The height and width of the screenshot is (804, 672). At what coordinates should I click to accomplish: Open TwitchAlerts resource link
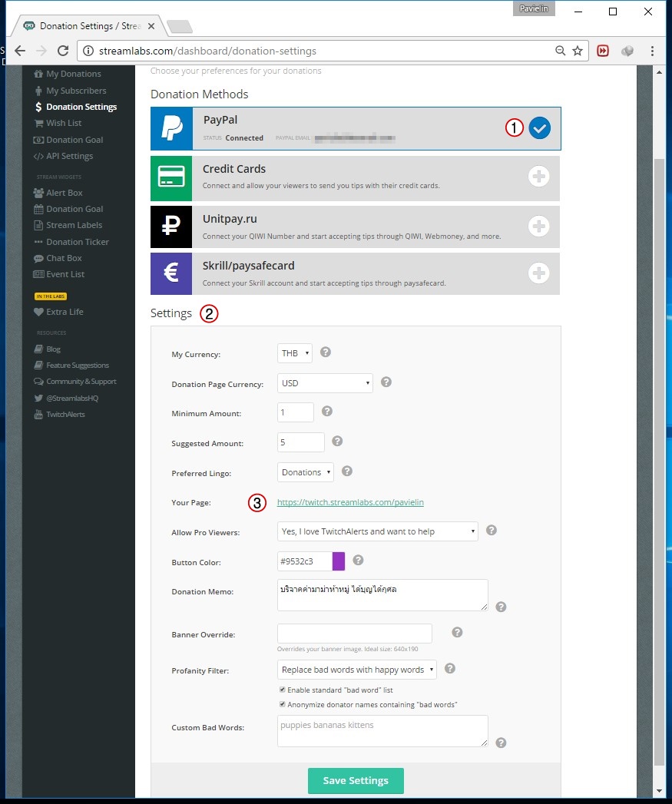click(59, 415)
